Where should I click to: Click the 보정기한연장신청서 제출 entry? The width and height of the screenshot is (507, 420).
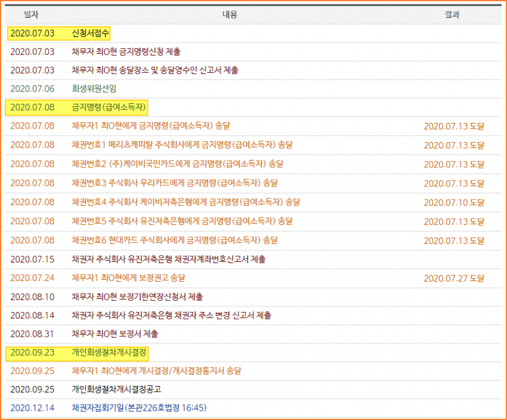137,296
